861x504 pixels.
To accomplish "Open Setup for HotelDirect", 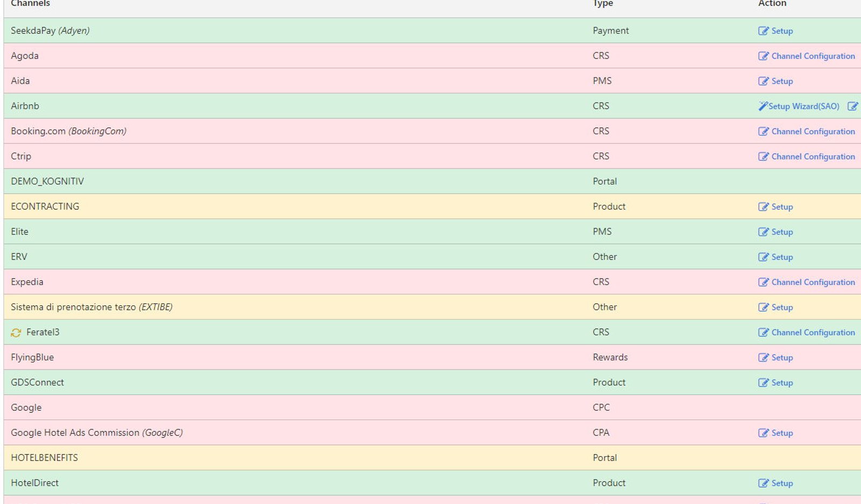I will point(782,483).
